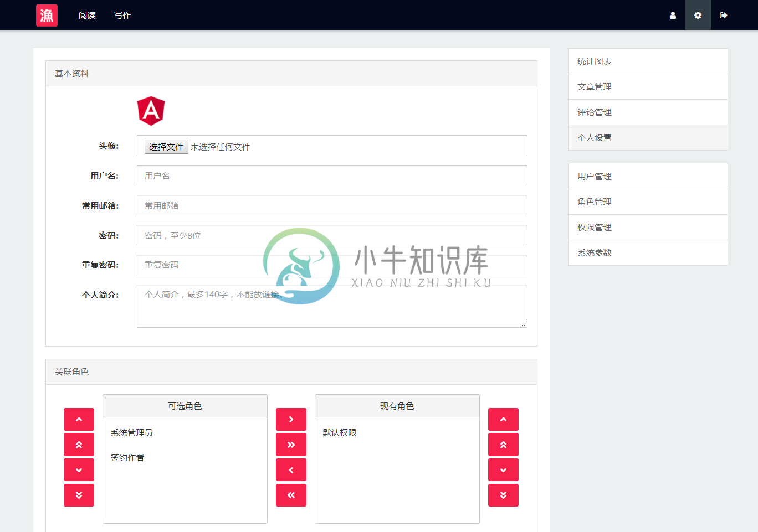
Task: Click the logout icon in navbar
Action: (724, 15)
